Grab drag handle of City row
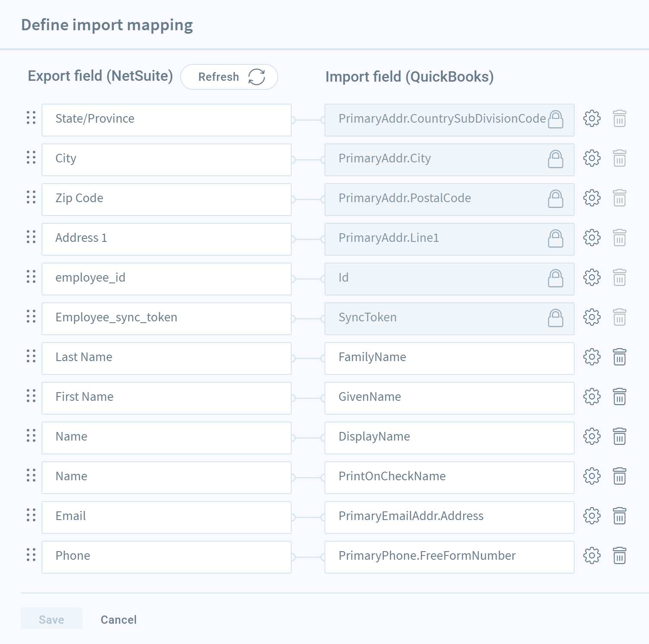Image resolution: width=649 pixels, height=644 pixels. (31, 157)
